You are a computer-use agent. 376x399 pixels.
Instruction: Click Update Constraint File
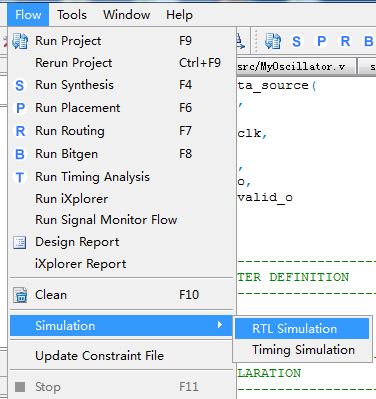(x=122, y=356)
